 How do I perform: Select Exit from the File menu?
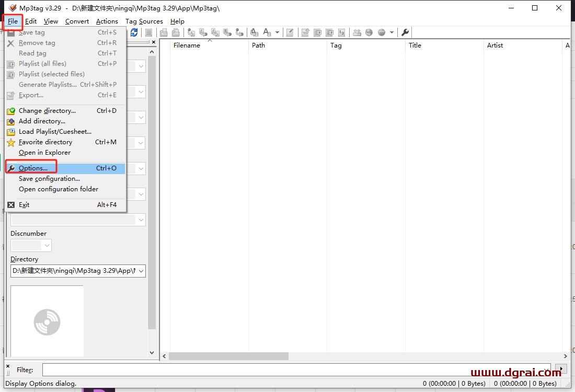(65, 205)
